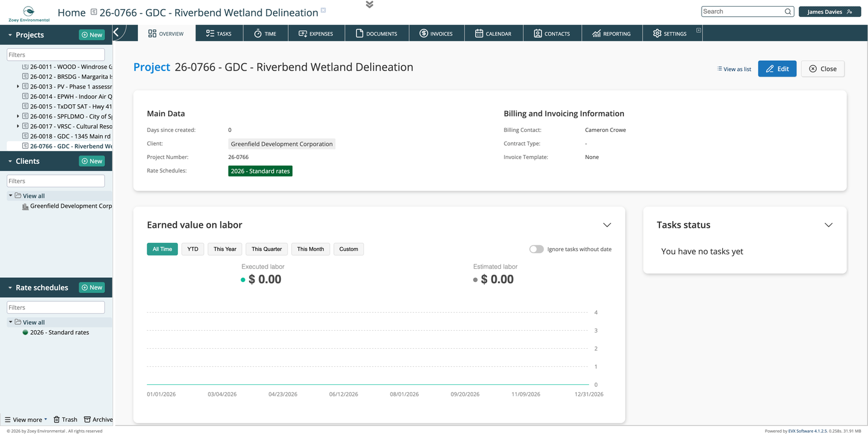Viewport: 868px width, 435px height.
Task: Collapse the Tasks status panel
Action: (829, 225)
